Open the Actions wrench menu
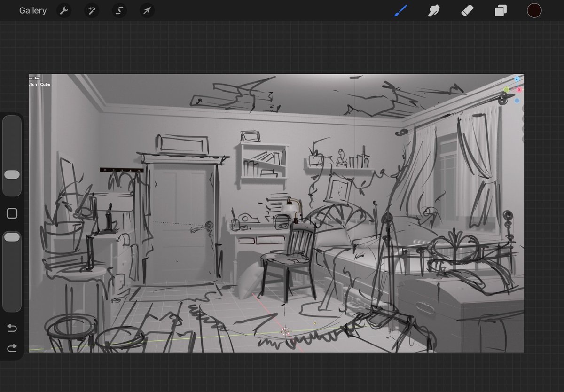Screen dimensions: 564x392 point(64,10)
